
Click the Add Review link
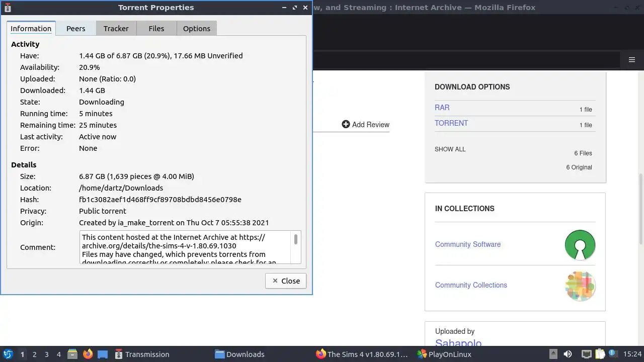[366, 124]
